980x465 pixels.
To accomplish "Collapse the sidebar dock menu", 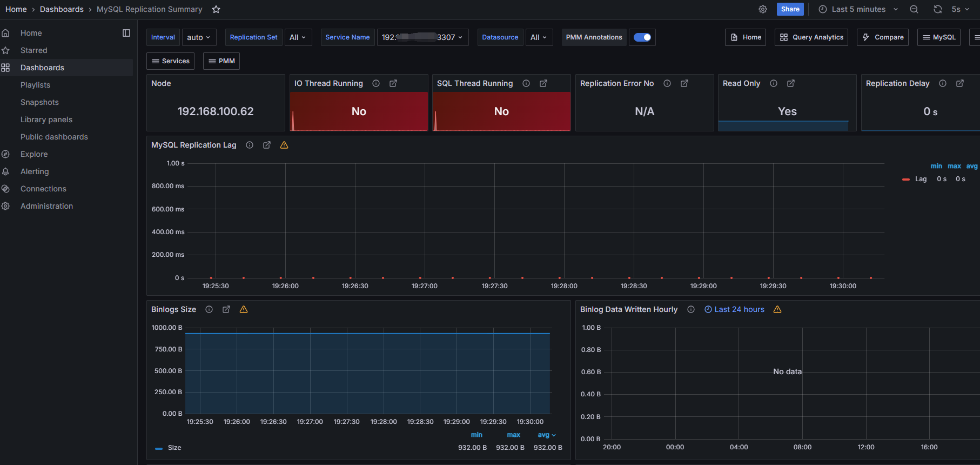I will pos(126,33).
